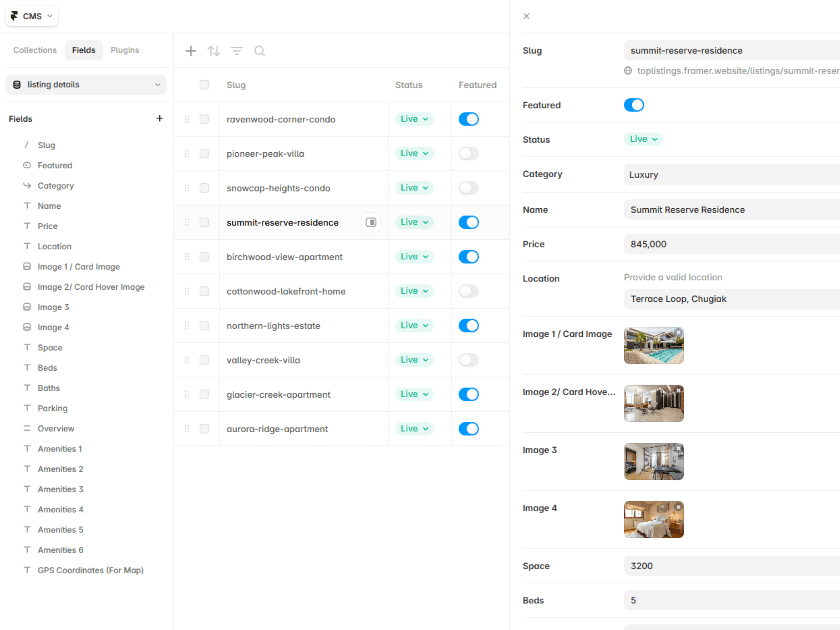This screenshot has width=840, height=630.
Task: Click the add item plus icon in toolbar
Action: [x=191, y=51]
